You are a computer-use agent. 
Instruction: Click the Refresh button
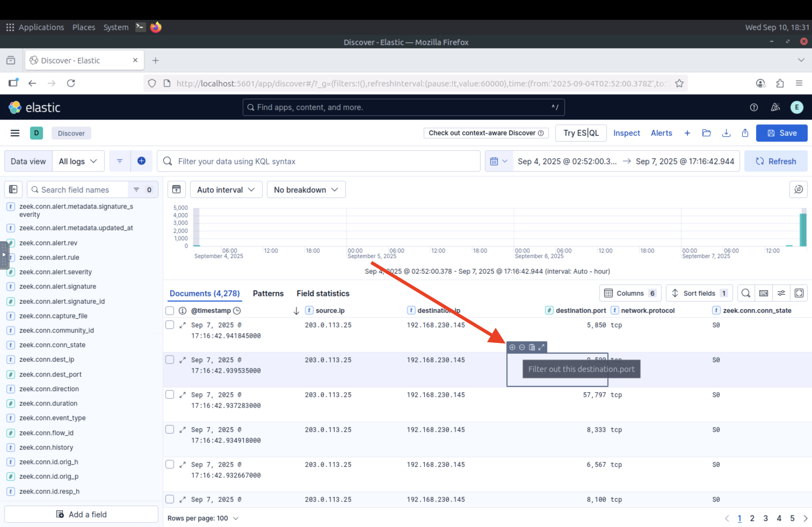point(775,161)
